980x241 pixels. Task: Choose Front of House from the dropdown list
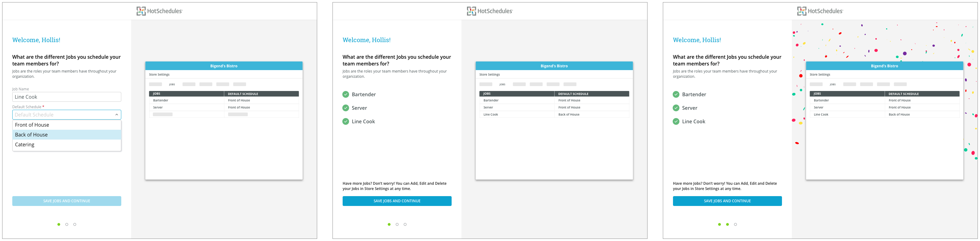67,125
